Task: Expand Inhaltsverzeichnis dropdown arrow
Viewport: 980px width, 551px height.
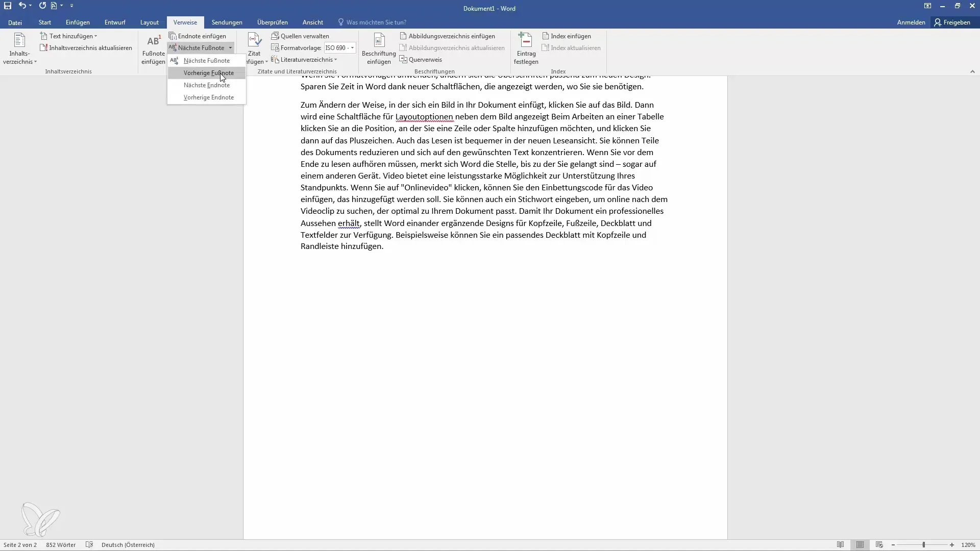Action: point(35,62)
